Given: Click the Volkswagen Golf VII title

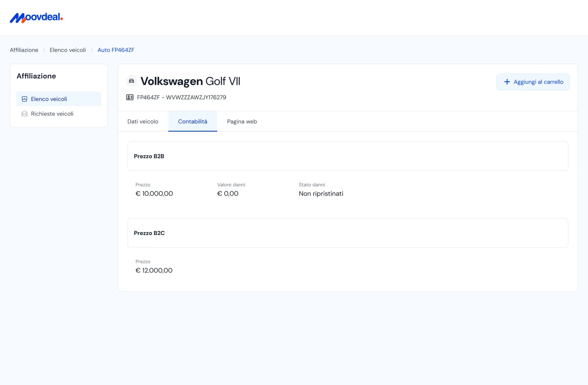Looking at the screenshot, I should 190,81.
